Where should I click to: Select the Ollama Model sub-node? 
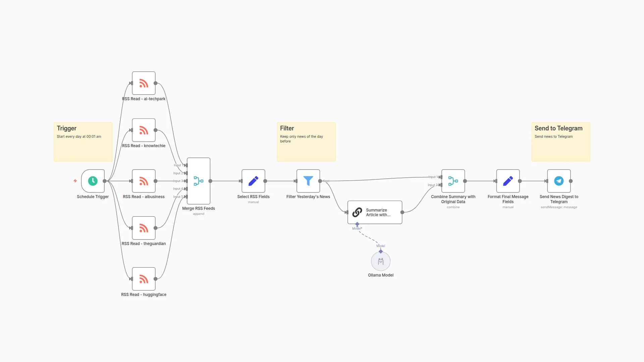point(380,261)
